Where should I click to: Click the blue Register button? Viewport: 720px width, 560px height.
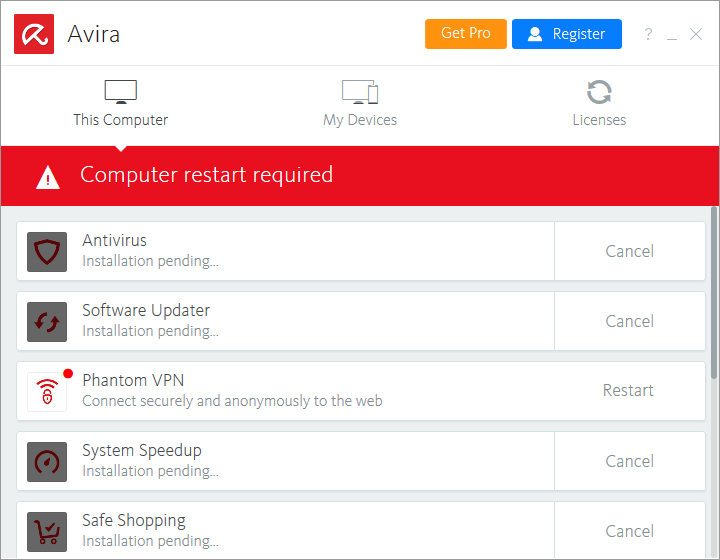click(567, 34)
